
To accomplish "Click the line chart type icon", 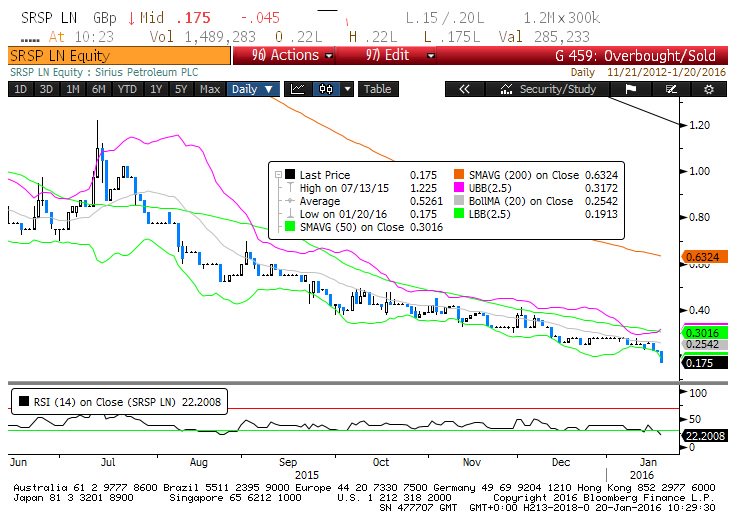I will click(298, 89).
